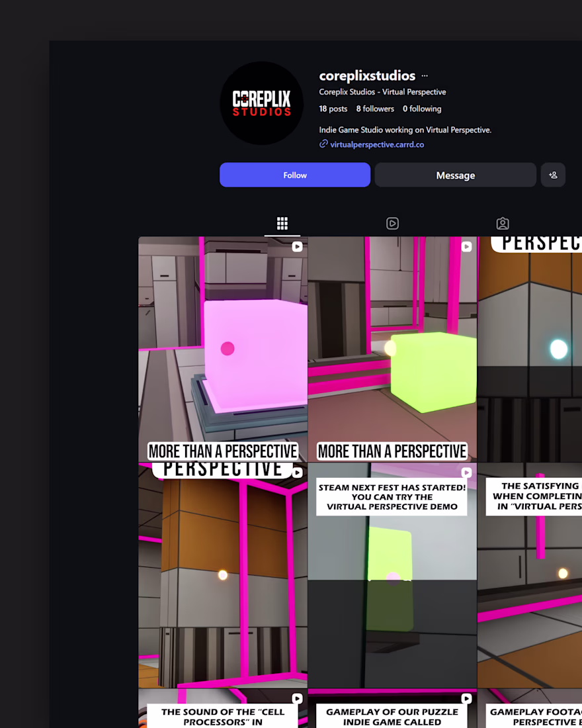Click the coreplixstudios username heading

[x=367, y=75]
